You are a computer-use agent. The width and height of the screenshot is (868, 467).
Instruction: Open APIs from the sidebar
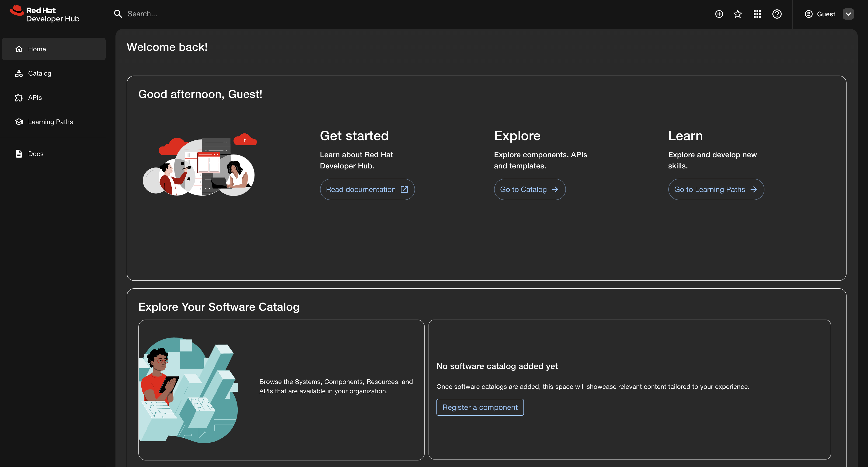tap(54, 97)
